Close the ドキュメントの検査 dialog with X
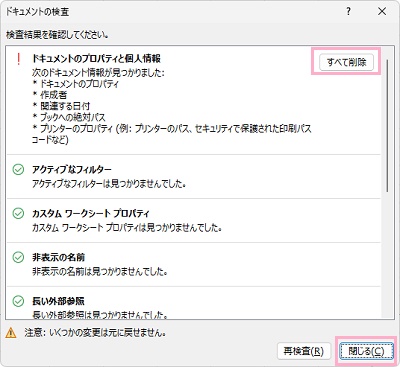This screenshot has height=367, width=400. 382,12
